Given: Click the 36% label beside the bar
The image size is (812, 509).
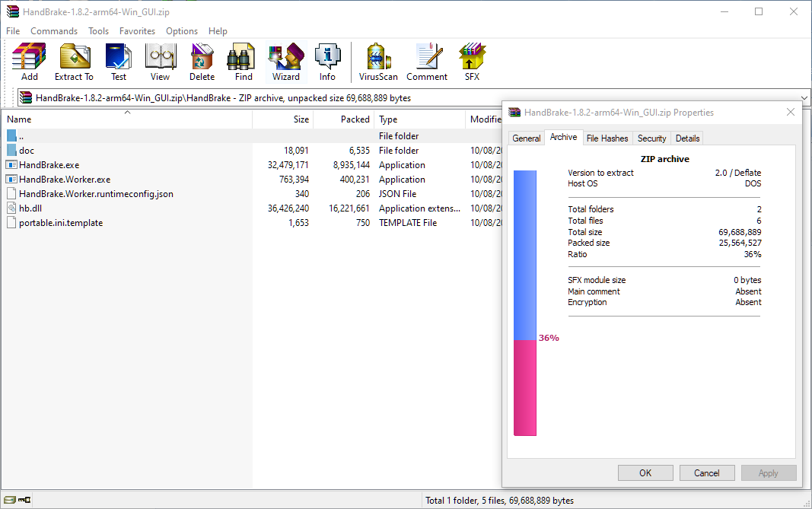Looking at the screenshot, I should tap(549, 338).
